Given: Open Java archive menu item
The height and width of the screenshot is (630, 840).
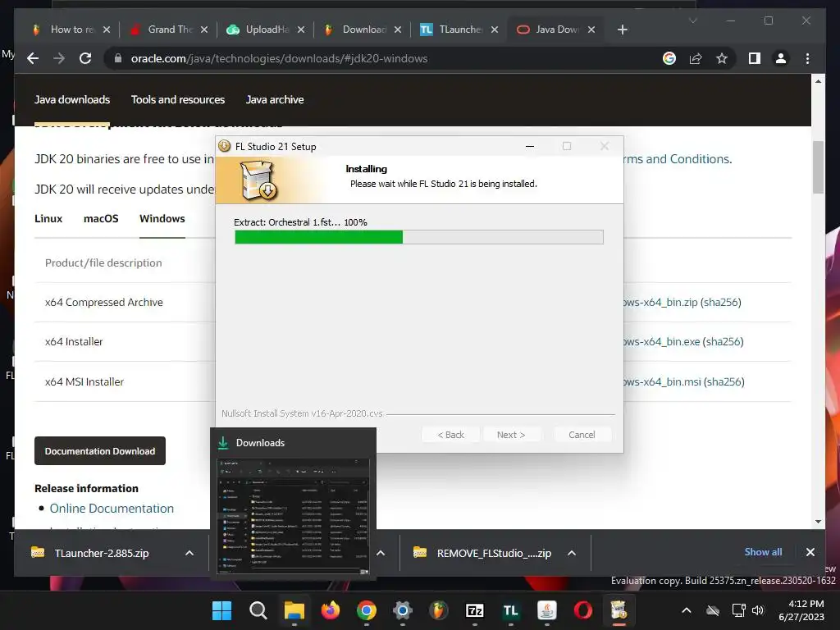Looking at the screenshot, I should (x=275, y=99).
